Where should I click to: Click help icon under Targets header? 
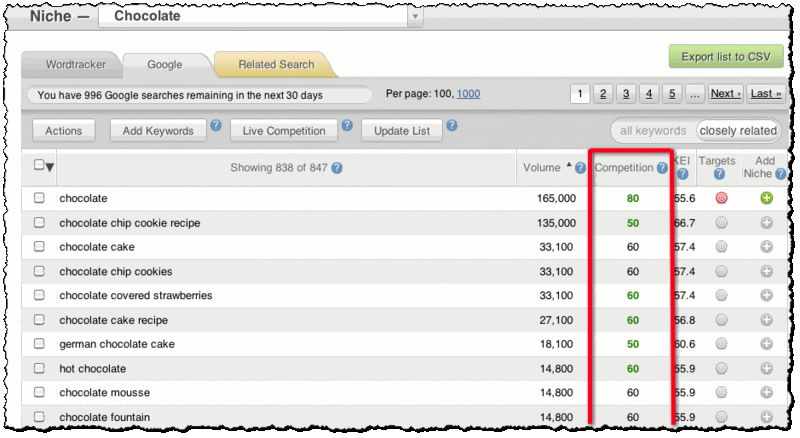[719, 175]
